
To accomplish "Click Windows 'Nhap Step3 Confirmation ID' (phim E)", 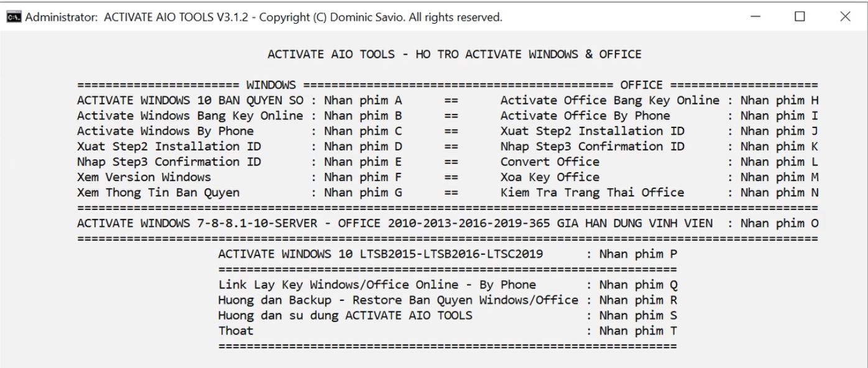I will [169, 162].
